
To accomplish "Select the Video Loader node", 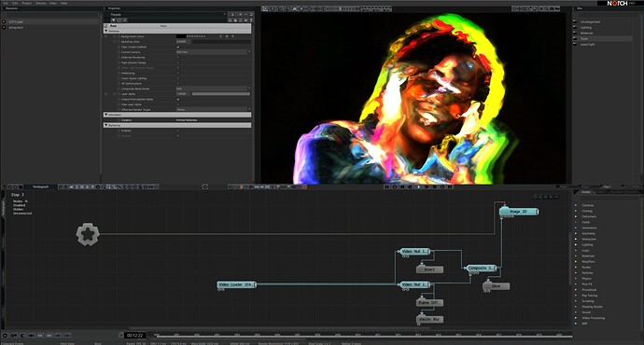I will (236, 284).
